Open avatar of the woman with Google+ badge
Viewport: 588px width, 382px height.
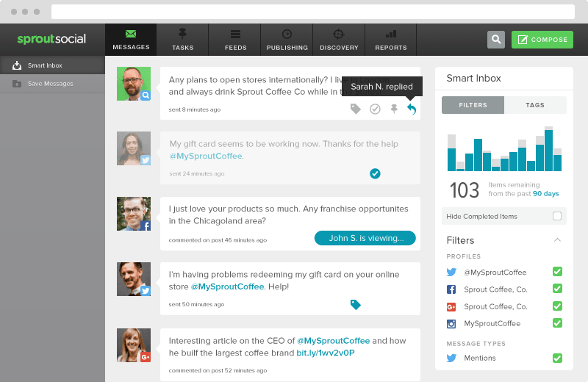coord(134,345)
